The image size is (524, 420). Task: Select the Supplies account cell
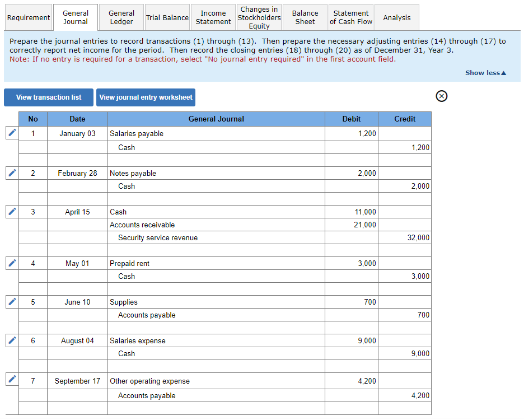(x=216, y=302)
